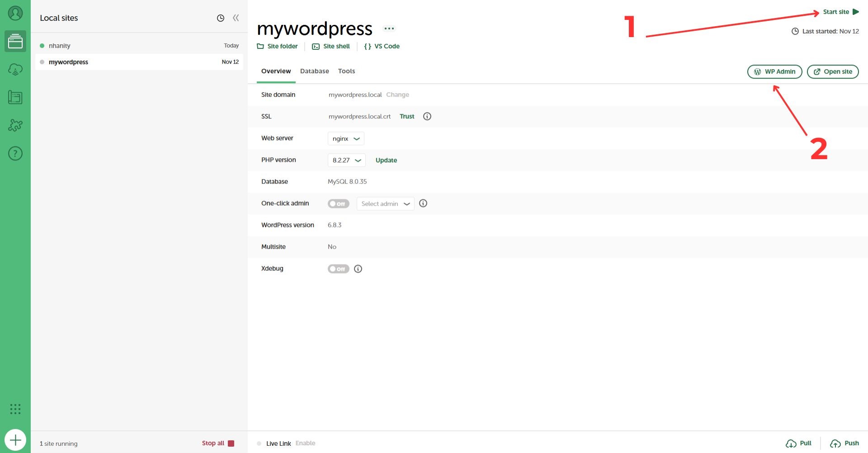Select the mywordpress site in list
This screenshot has height=453, width=868.
(139, 62)
